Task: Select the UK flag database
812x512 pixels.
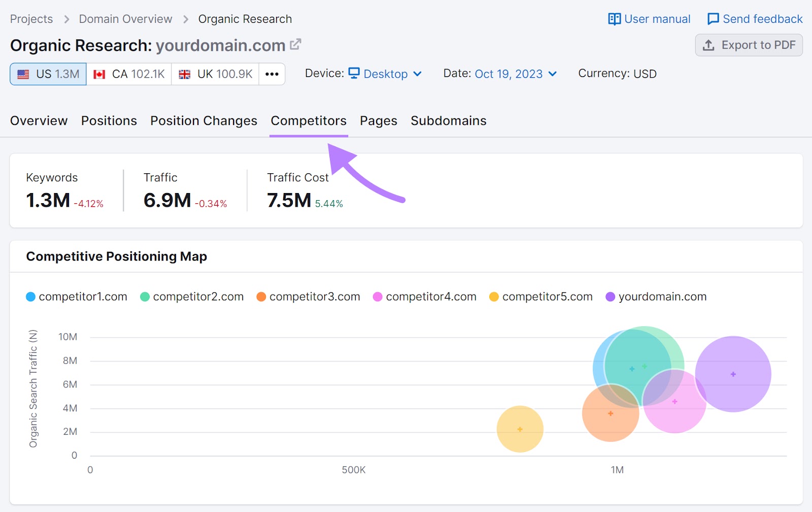Action: point(215,74)
